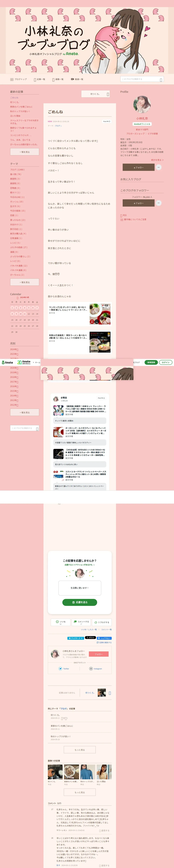This screenshot has height=868, width=174.
Task: Expand the 2014年 monthly archive
Action: coord(14,396)
